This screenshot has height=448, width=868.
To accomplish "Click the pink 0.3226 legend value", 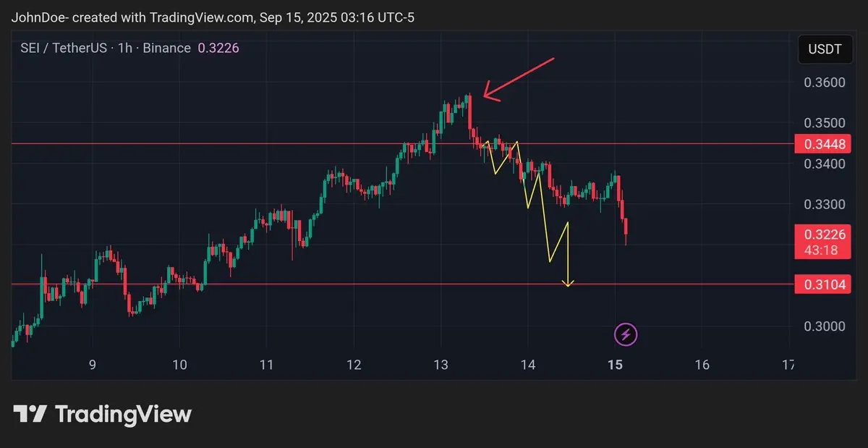I will click(x=218, y=48).
